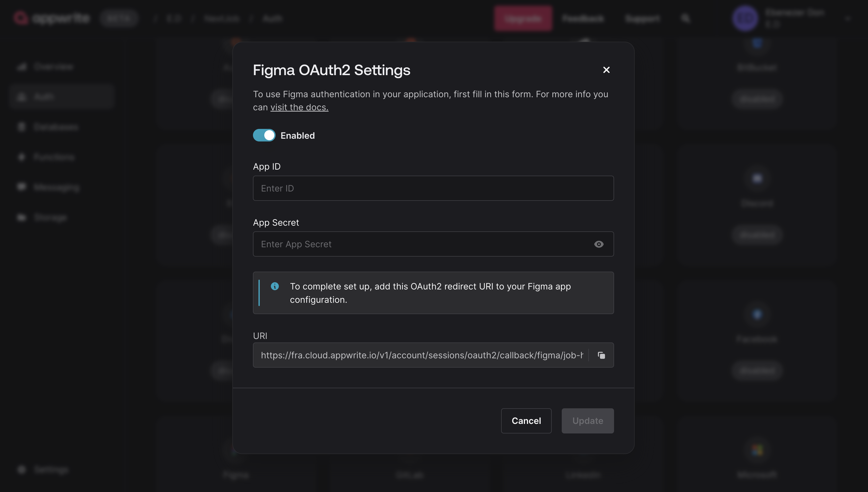Open Databases from the sidebar
The image size is (868, 492).
coord(56,127)
